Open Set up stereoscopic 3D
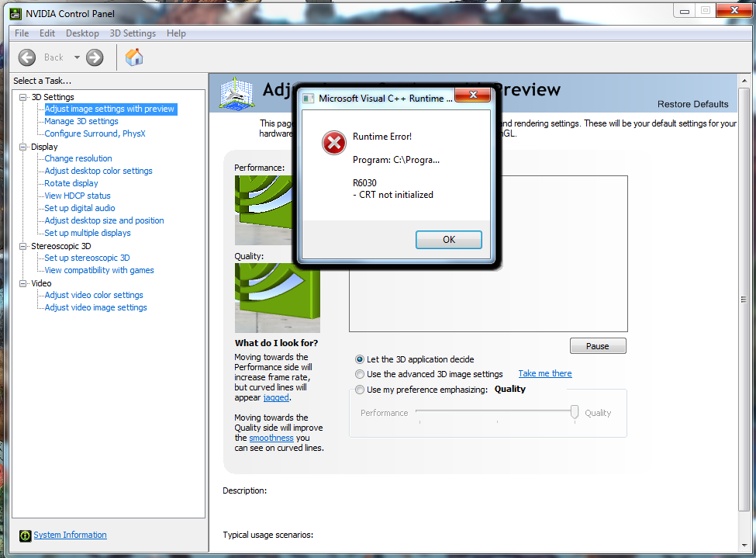756x558 pixels. point(87,258)
